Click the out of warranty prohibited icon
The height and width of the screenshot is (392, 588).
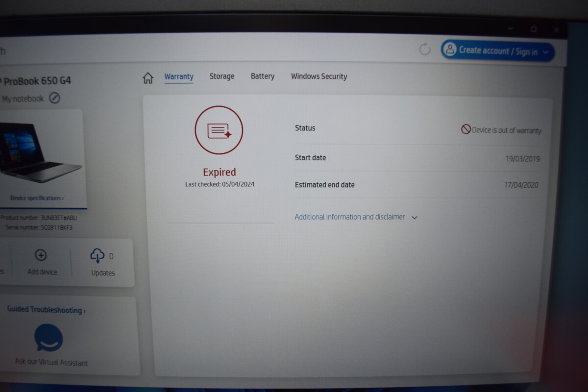(x=465, y=129)
